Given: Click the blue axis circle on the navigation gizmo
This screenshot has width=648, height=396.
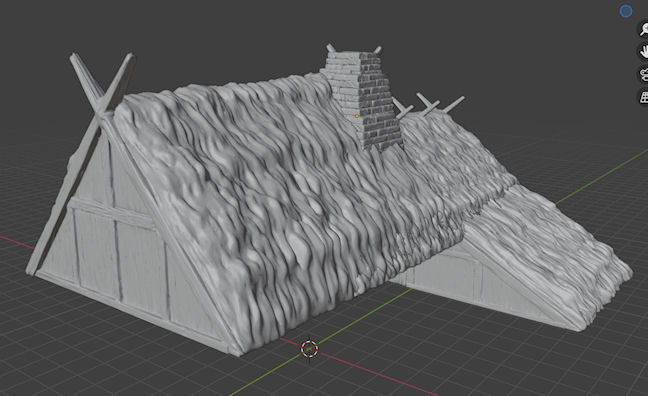Looking at the screenshot, I should tap(626, 11).
